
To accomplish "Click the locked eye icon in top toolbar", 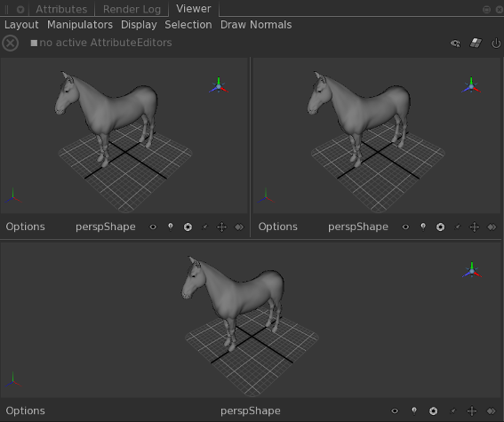I will 455,43.
